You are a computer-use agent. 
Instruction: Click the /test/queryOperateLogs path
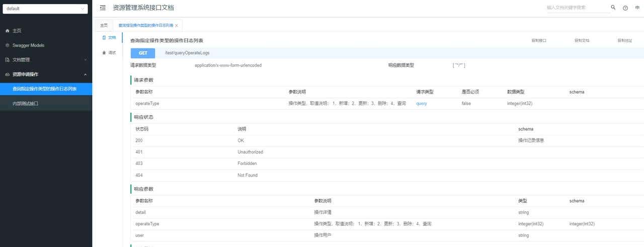click(x=187, y=53)
